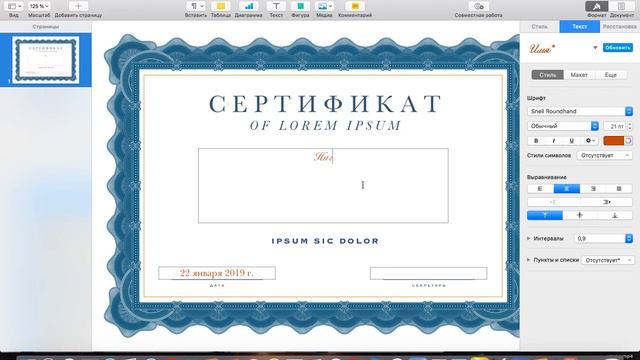Open the font style dropdown Обычный

tap(563, 126)
